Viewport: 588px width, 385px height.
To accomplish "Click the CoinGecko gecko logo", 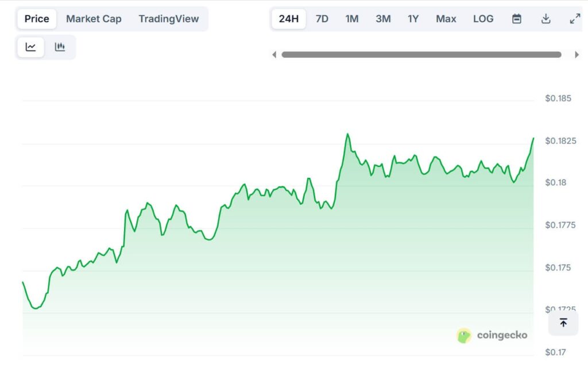I will coord(464,336).
